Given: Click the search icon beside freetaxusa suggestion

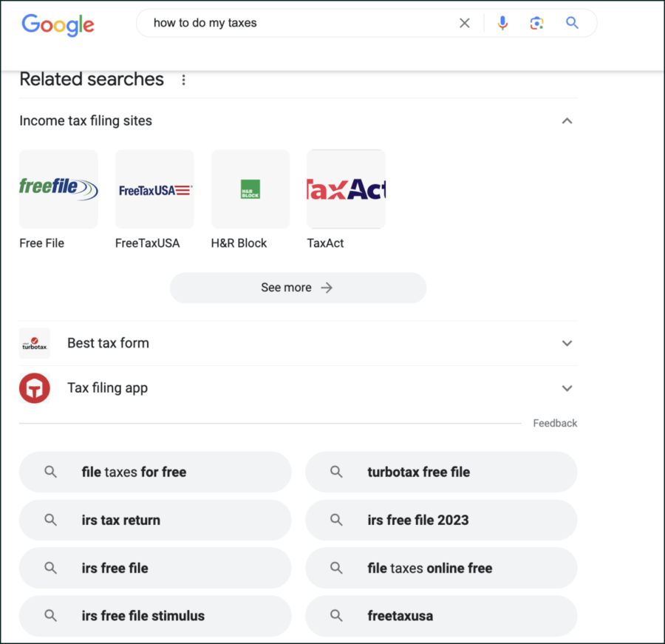Looking at the screenshot, I should [x=336, y=615].
